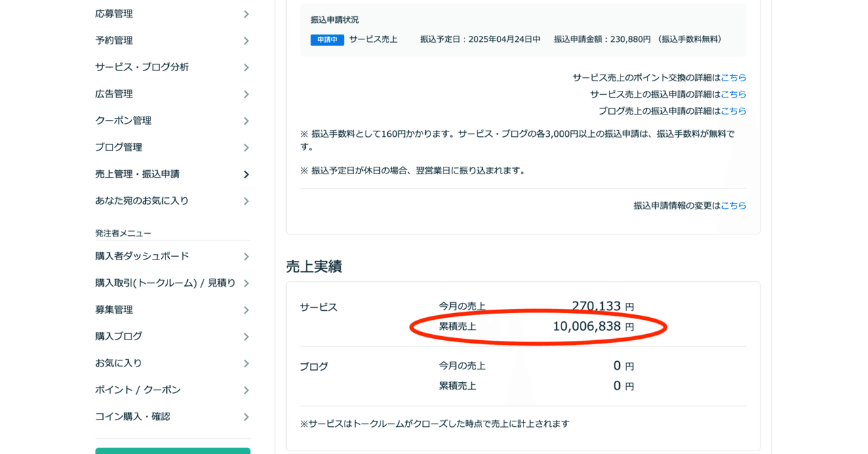Click the green button below the sidebar
The height and width of the screenshot is (454, 868).
(x=172, y=450)
